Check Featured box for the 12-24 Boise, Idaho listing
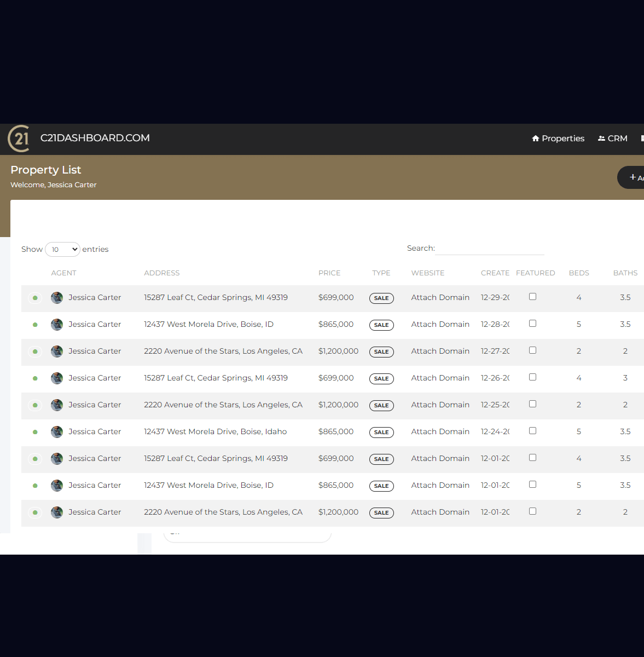 532,431
